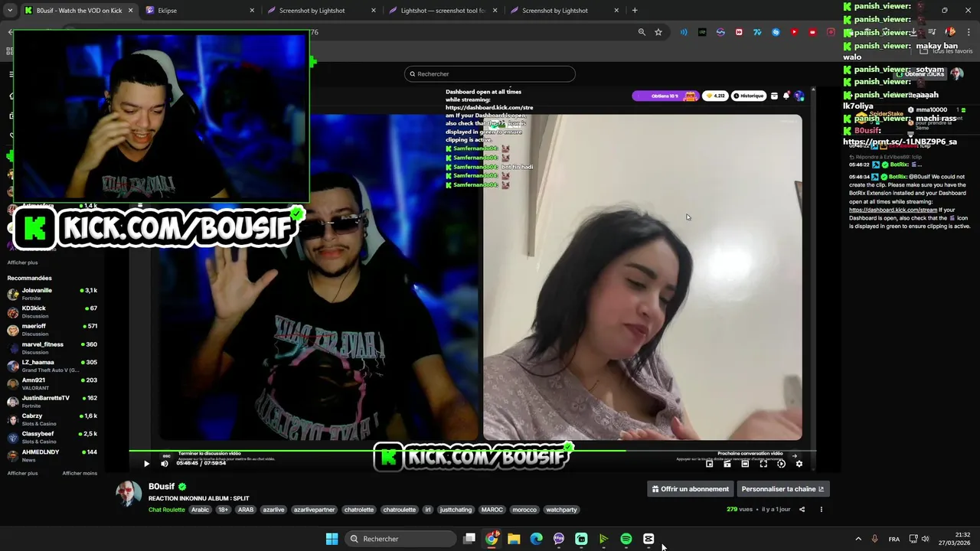Open Microsoft Edge from the taskbar
Viewport: 980px width, 551px height.
coord(537,539)
